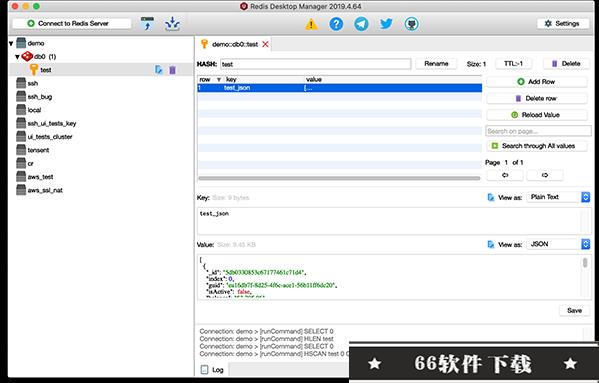The width and height of the screenshot is (599, 383).
Task: Click the key icon in the tab title
Action: (204, 44)
